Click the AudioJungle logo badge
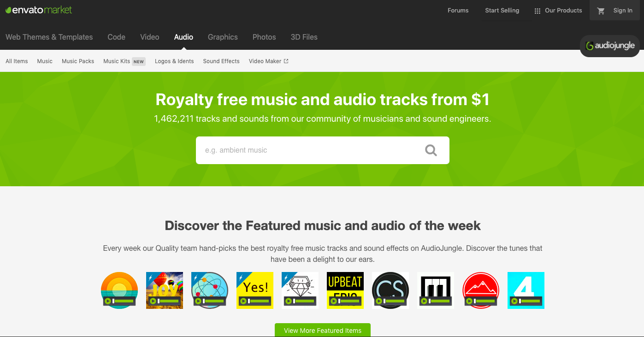This screenshot has width=644, height=337. 610,46
